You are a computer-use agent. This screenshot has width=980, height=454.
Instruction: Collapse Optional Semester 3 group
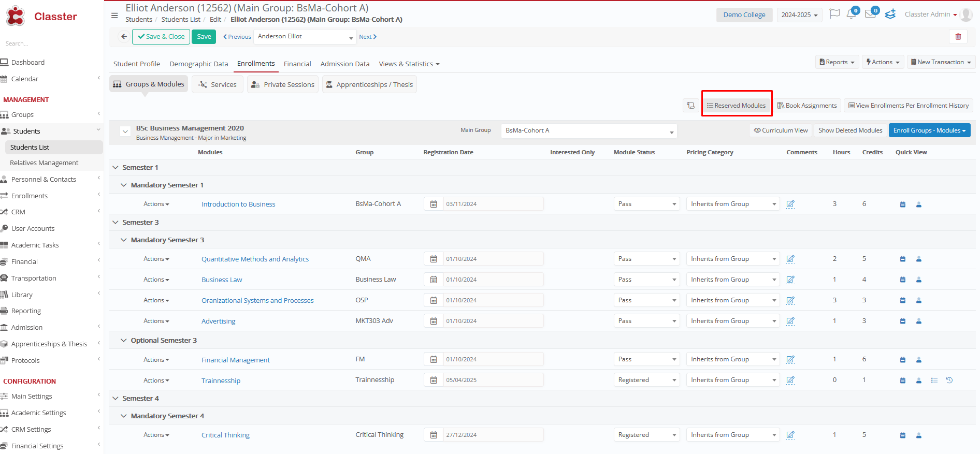pos(124,341)
